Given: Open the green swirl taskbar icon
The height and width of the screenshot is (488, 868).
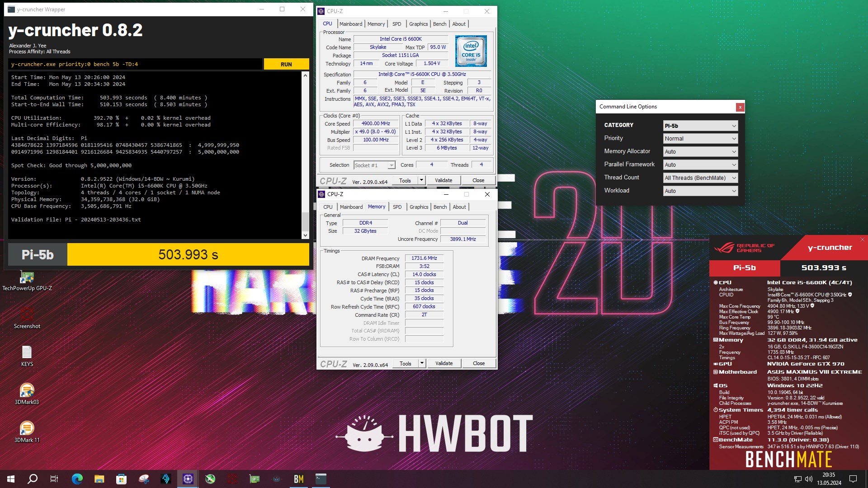Looking at the screenshot, I should point(210,479).
